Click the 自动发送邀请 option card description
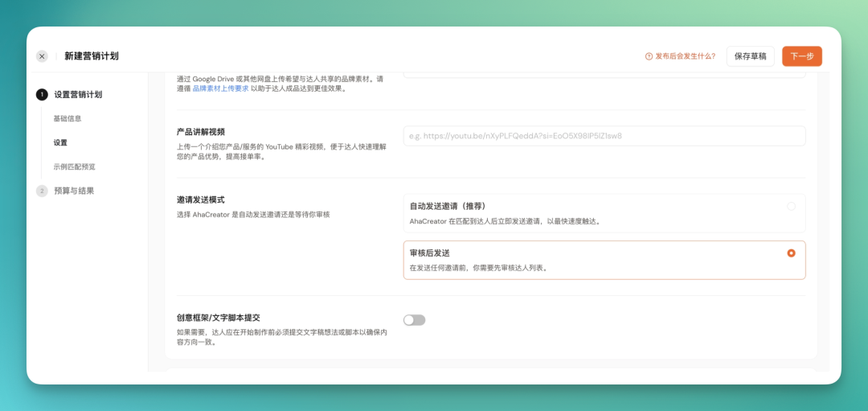 [x=505, y=221]
